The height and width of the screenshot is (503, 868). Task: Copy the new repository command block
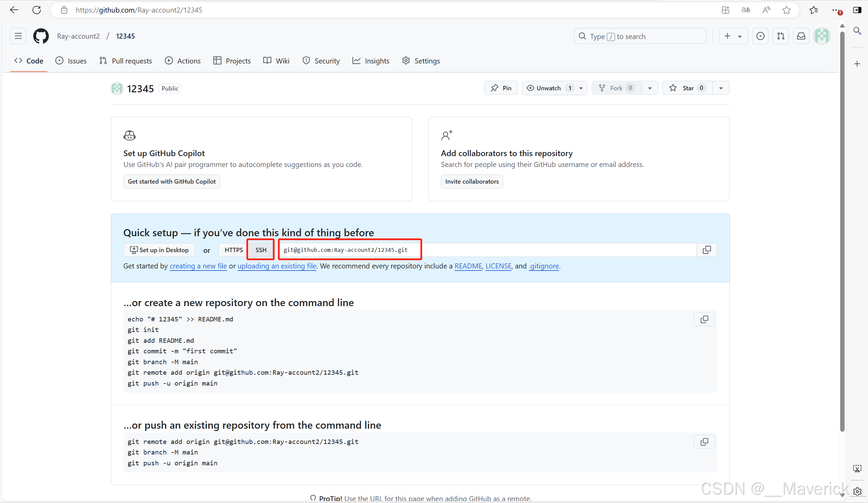coord(704,319)
